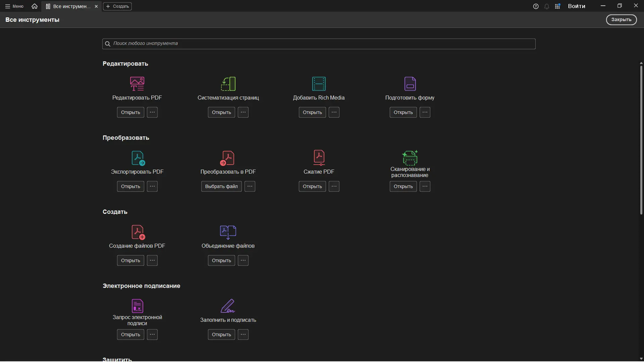Open more options for Редактировать PDF

[153, 112]
